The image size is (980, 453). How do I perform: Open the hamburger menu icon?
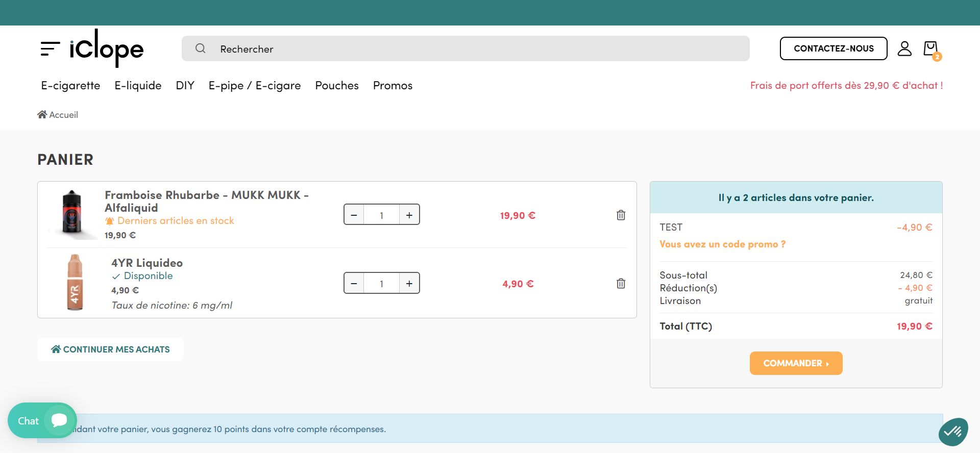click(x=50, y=48)
